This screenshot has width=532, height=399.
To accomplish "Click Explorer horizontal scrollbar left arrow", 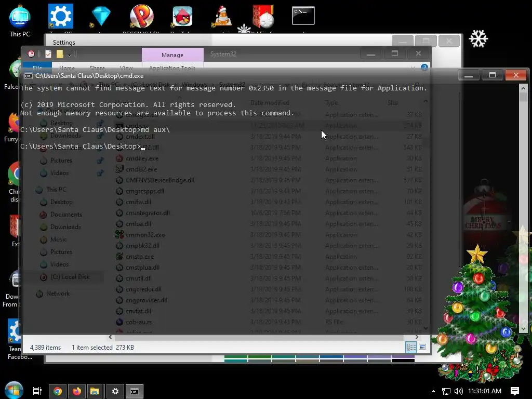I will click(110, 337).
